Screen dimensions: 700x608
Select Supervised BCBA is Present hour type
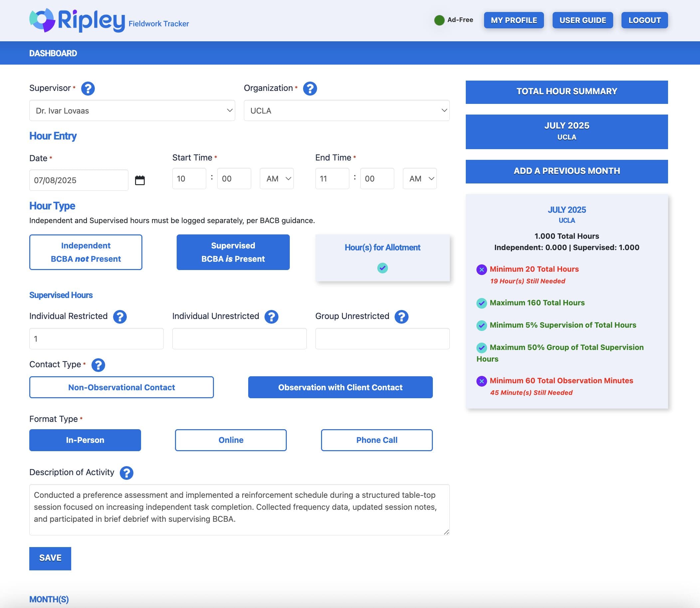233,252
